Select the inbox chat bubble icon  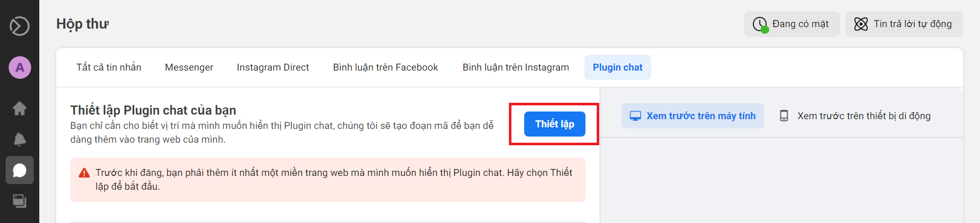click(x=19, y=170)
